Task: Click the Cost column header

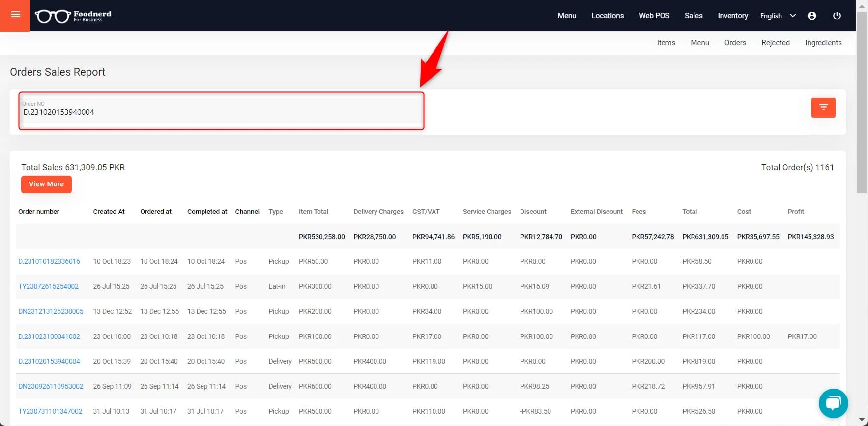Action: click(x=744, y=212)
